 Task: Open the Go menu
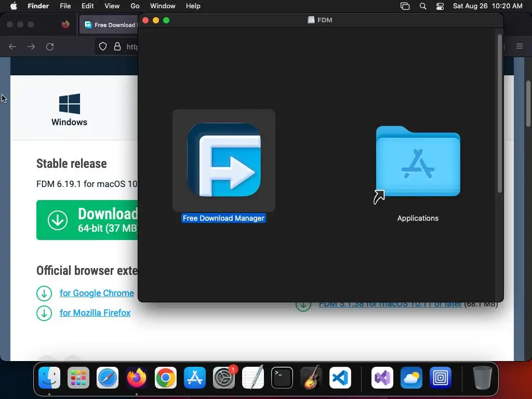pyautogui.click(x=135, y=6)
